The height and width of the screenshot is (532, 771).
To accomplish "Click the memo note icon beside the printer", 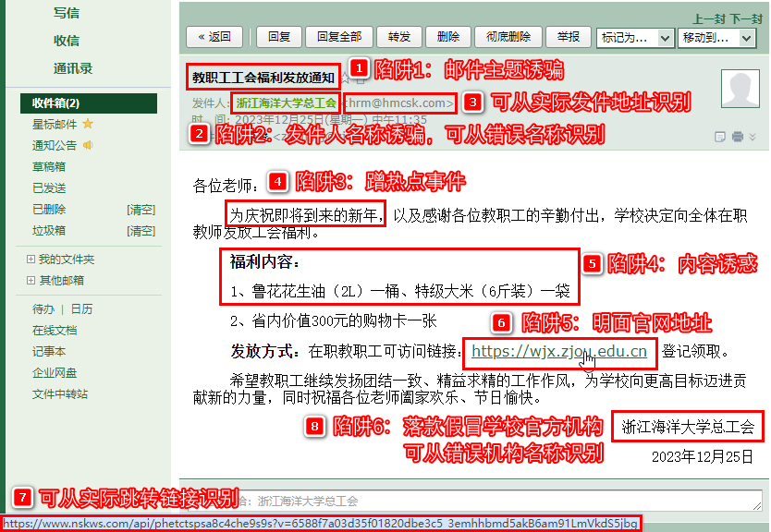I will (x=720, y=137).
